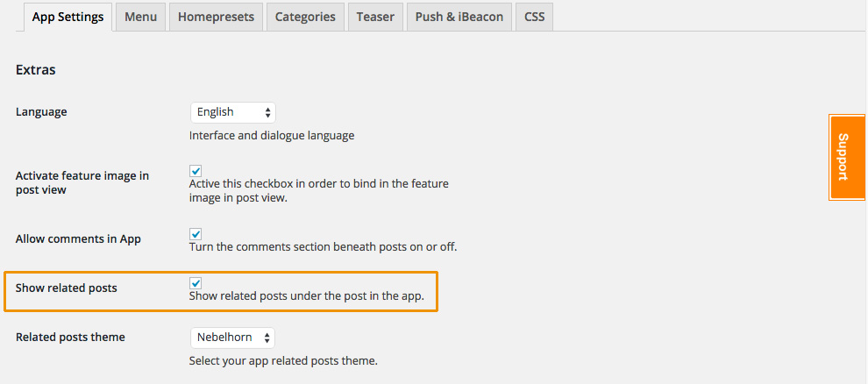Open the Homepresets tab

[x=216, y=17]
